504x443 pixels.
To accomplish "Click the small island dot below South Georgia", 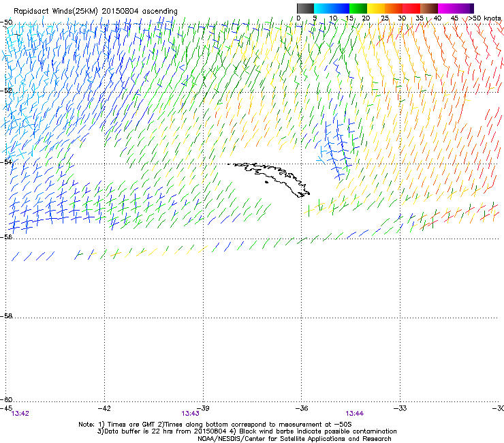I will coord(266,183).
